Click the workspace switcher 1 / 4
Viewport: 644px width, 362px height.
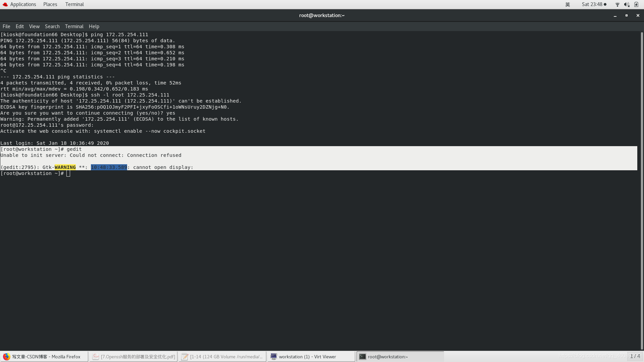[635, 356]
